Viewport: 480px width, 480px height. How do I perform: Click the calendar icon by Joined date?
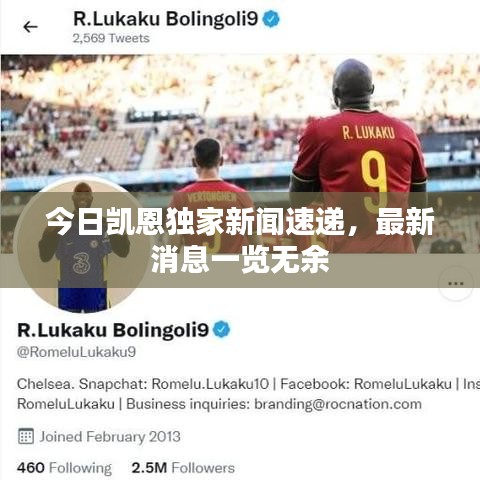(x=26, y=436)
